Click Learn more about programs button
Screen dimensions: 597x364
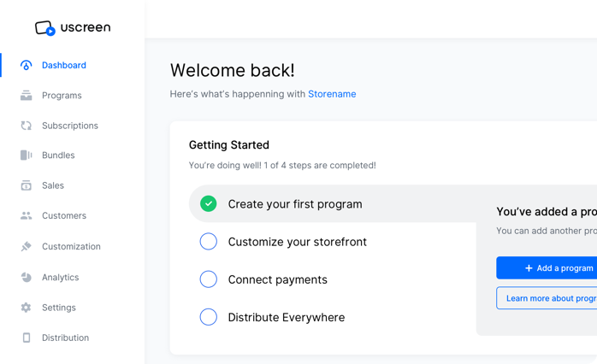pos(547,298)
